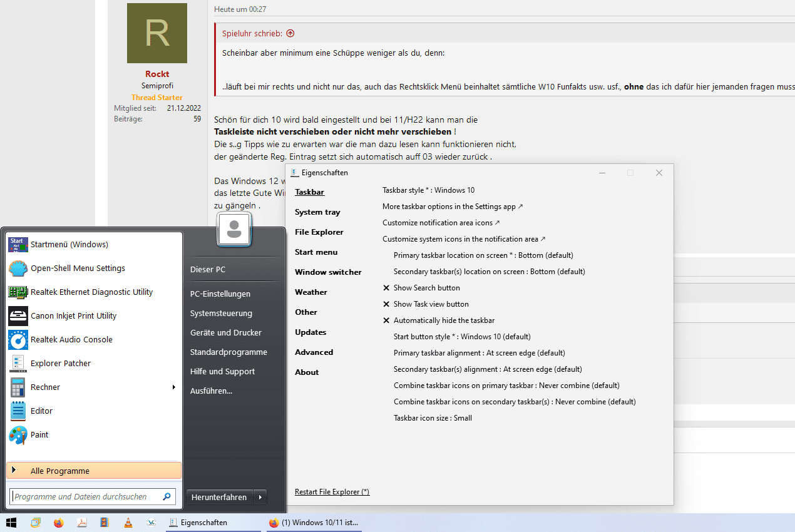Image resolution: width=795 pixels, height=532 pixels.
Task: Expand the Rechner submenu arrow
Action: pyautogui.click(x=174, y=387)
